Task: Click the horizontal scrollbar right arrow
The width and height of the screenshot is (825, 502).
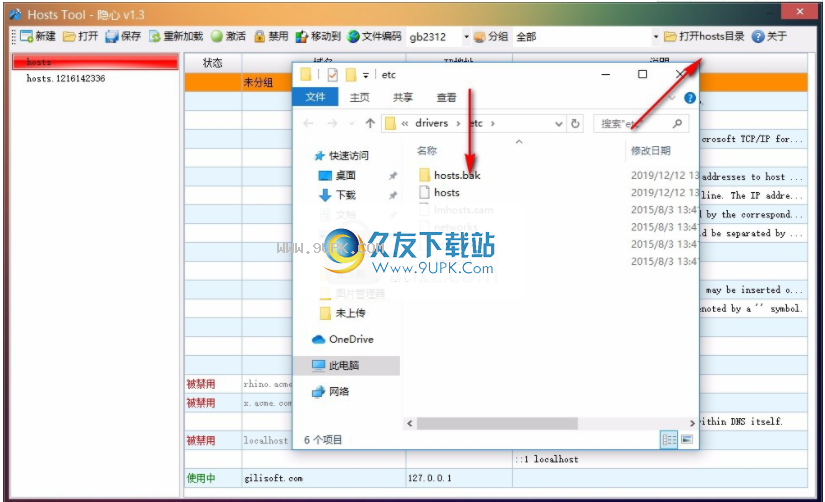Action: click(692, 423)
